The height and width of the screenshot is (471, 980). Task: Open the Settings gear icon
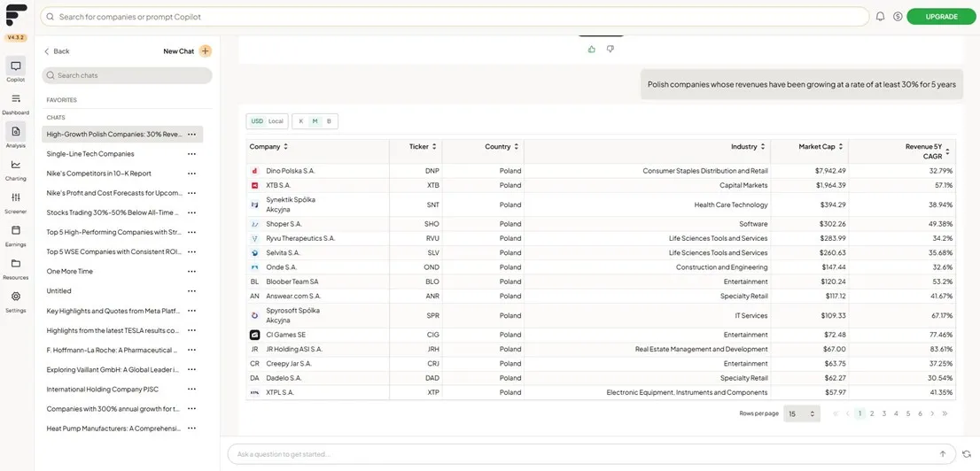[x=16, y=296]
